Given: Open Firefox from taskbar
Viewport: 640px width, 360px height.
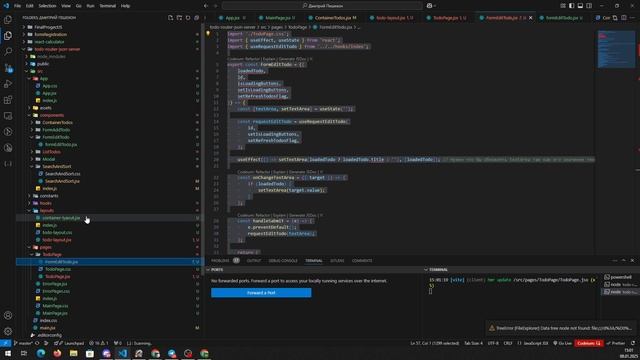Looking at the screenshot, I should coord(57,353).
